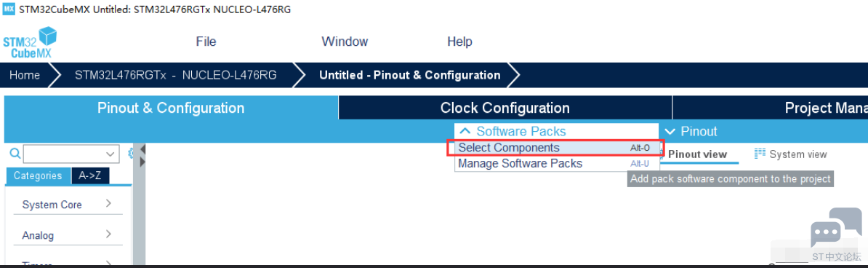Go to the Home breadcrumb
Image resolution: width=868 pixels, height=268 pixels.
25,75
